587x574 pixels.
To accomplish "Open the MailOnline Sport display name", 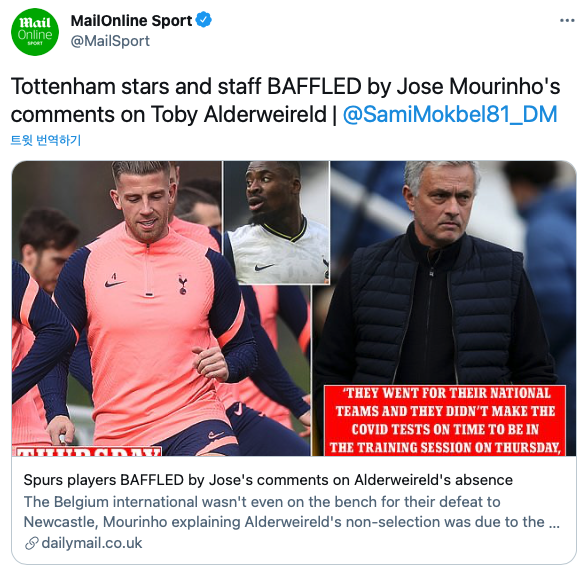I will coord(131,21).
